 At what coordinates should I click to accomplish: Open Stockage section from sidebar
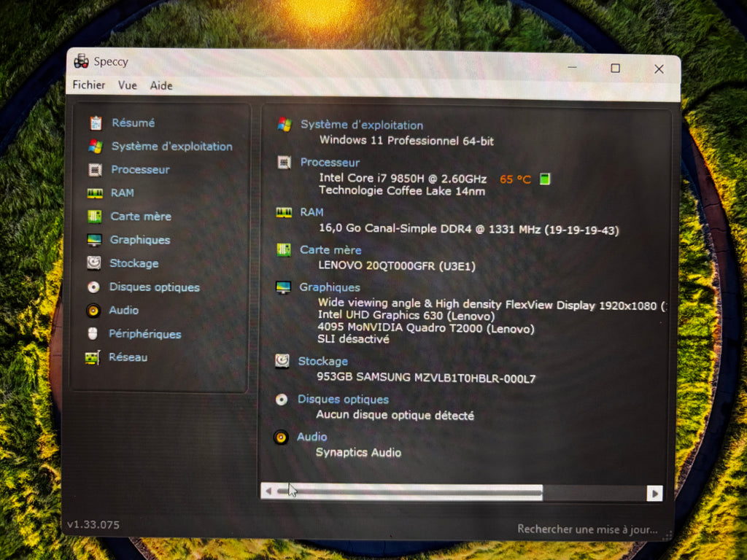134,263
